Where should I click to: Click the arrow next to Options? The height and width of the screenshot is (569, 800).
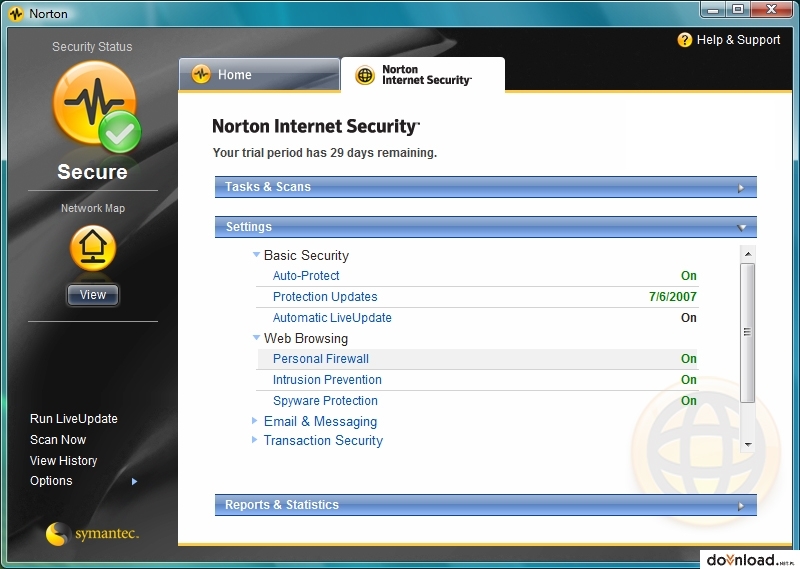pyautogui.click(x=134, y=481)
